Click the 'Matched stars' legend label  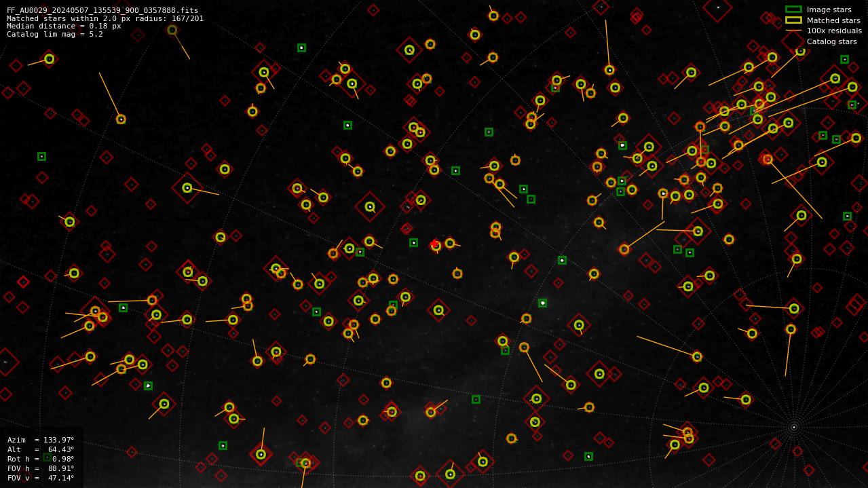(833, 20)
